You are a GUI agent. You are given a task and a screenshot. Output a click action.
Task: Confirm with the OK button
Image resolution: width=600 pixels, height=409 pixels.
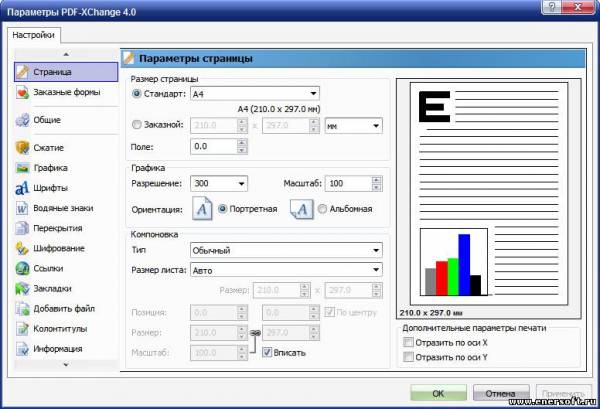439,393
